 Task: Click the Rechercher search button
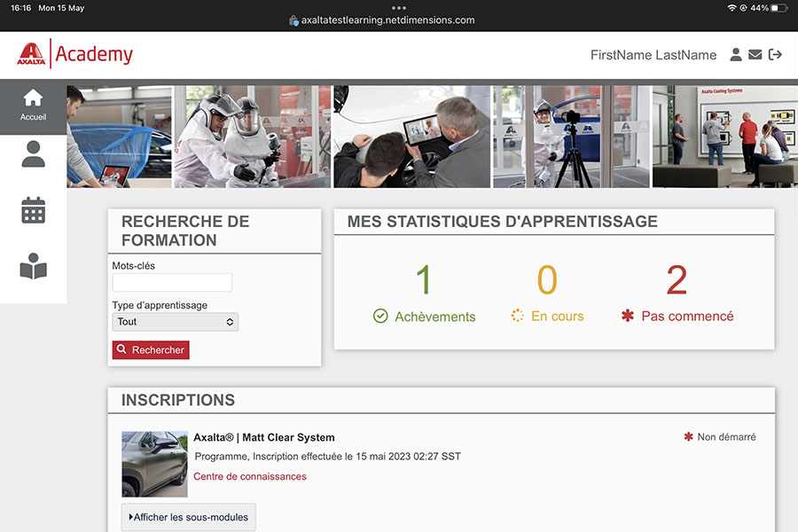coord(151,349)
